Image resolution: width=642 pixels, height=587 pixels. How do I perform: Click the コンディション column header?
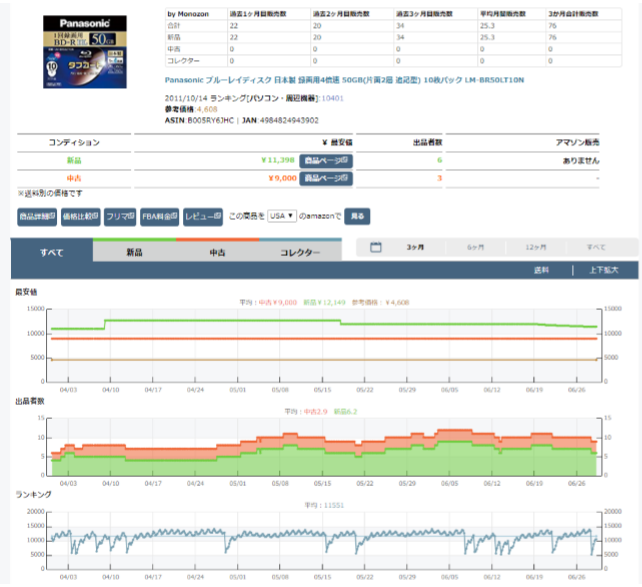tap(74, 142)
